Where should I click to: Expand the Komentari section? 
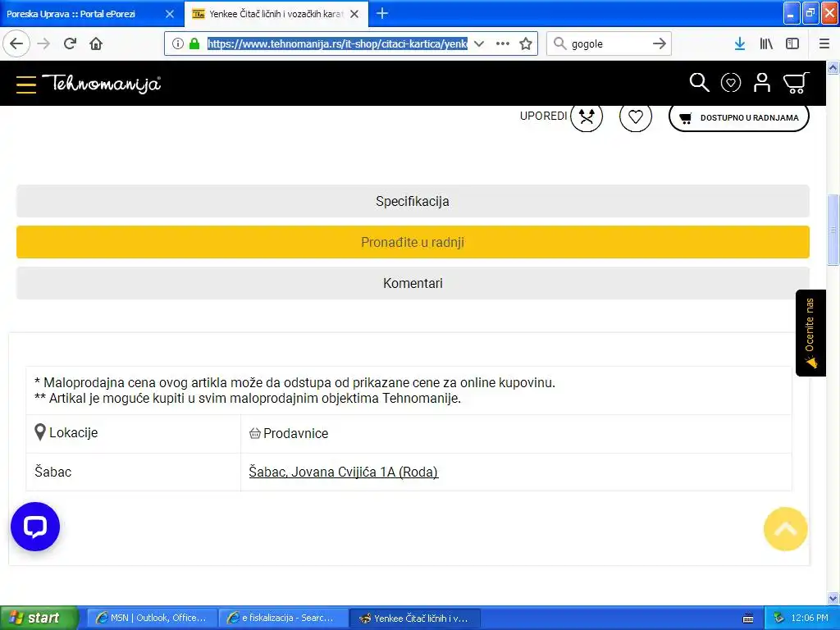coord(413,283)
